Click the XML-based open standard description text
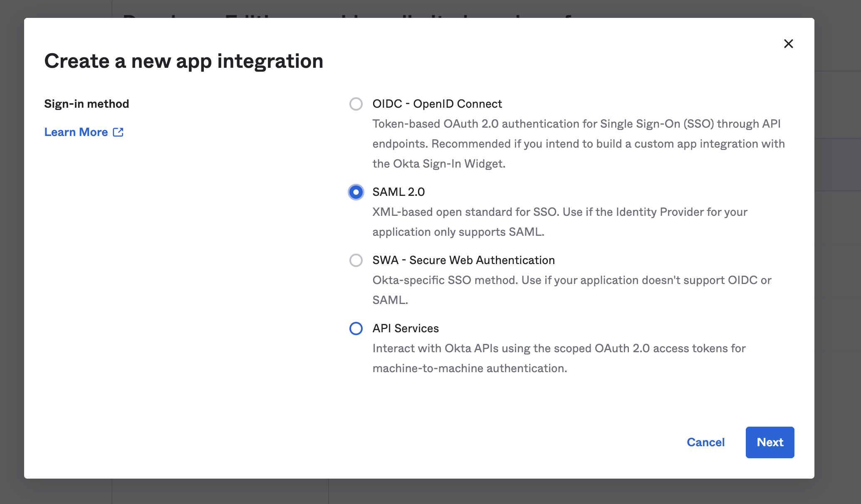861x504 pixels. [559, 222]
